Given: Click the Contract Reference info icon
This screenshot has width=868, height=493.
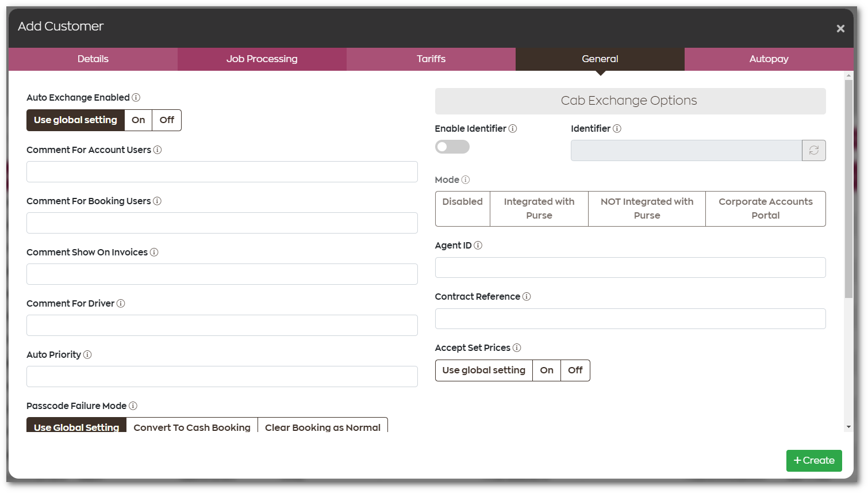Looking at the screenshot, I should click(527, 296).
